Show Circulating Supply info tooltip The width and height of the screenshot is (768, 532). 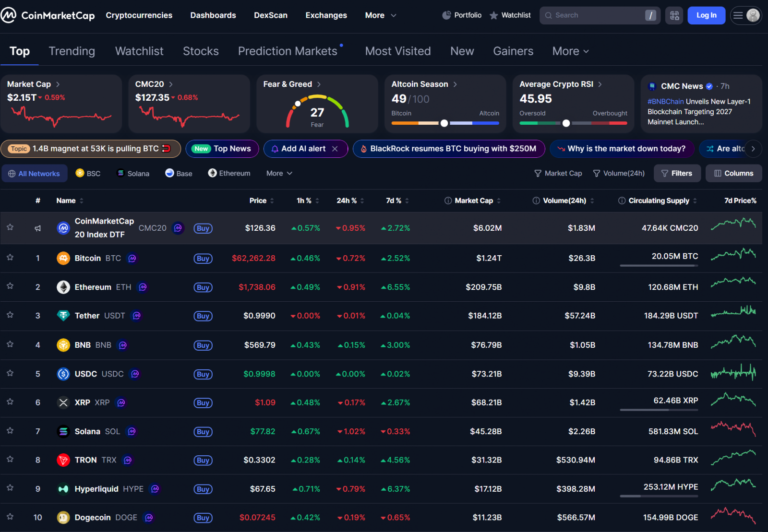pos(622,201)
